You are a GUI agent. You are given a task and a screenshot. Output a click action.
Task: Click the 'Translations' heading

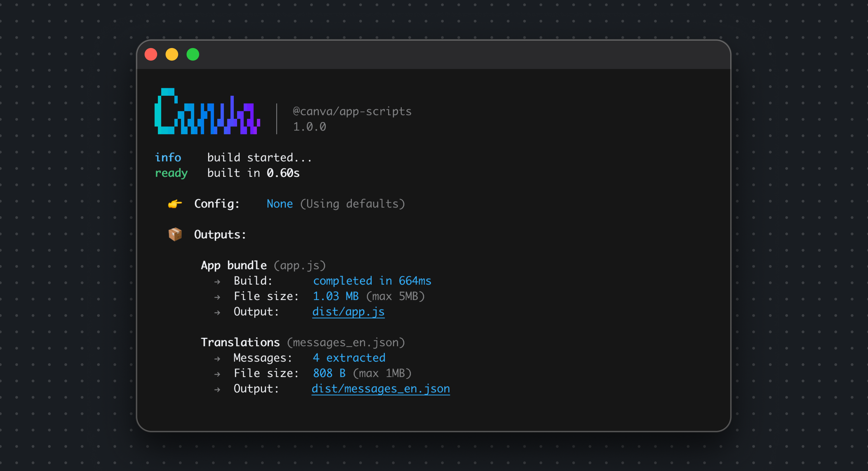pyautogui.click(x=240, y=343)
